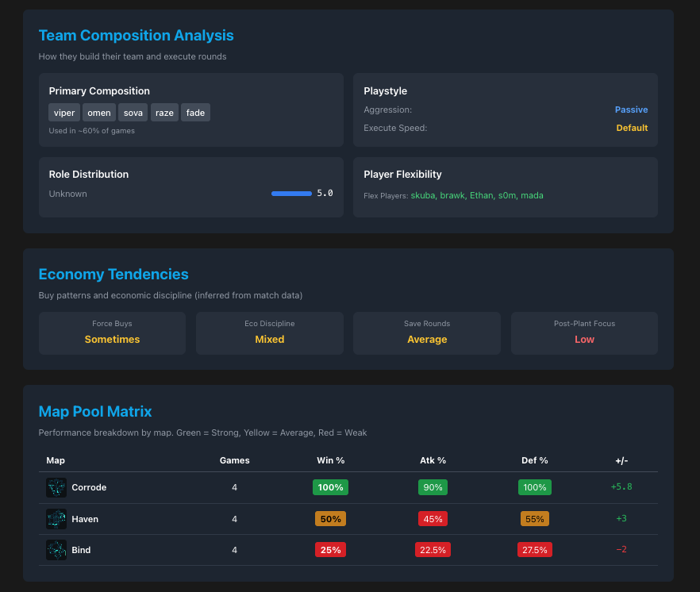Click Bind's 27.5% defense badge
The height and width of the screenshot is (592, 700).
point(534,550)
